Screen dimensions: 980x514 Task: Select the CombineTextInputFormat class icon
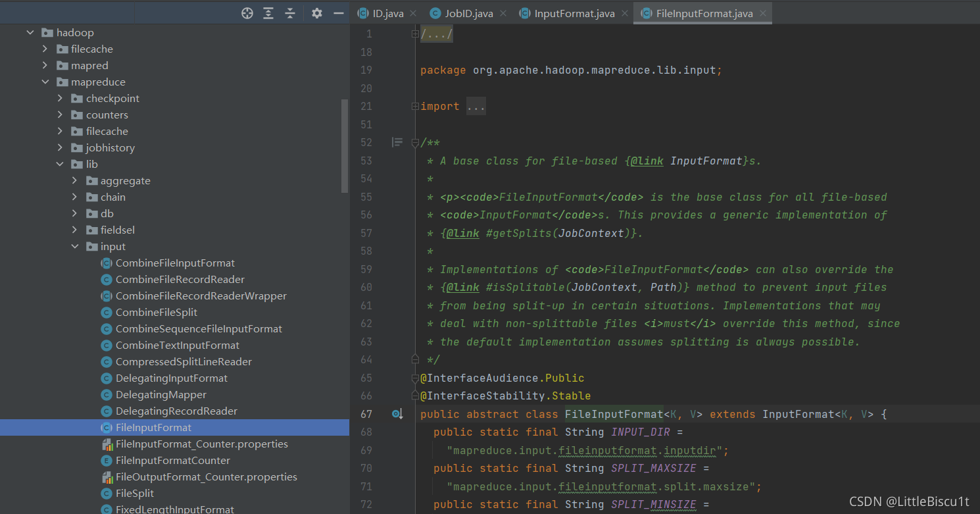tap(106, 345)
